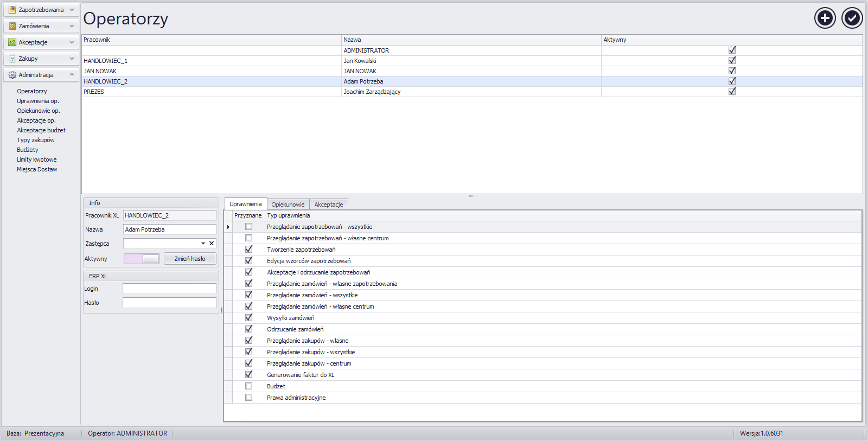Click the Zamówienia section icon
Viewport: 868px width, 441px height.
(12, 26)
